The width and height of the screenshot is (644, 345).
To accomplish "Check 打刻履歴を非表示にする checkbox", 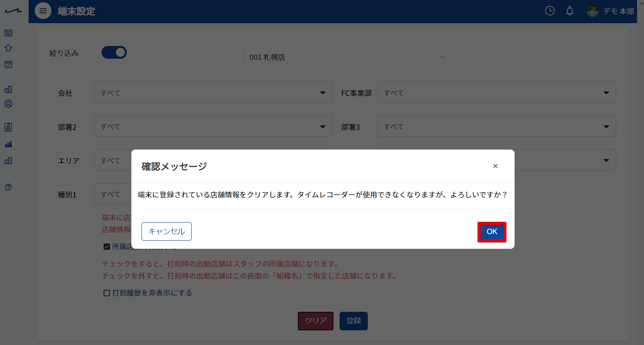I will pos(107,293).
